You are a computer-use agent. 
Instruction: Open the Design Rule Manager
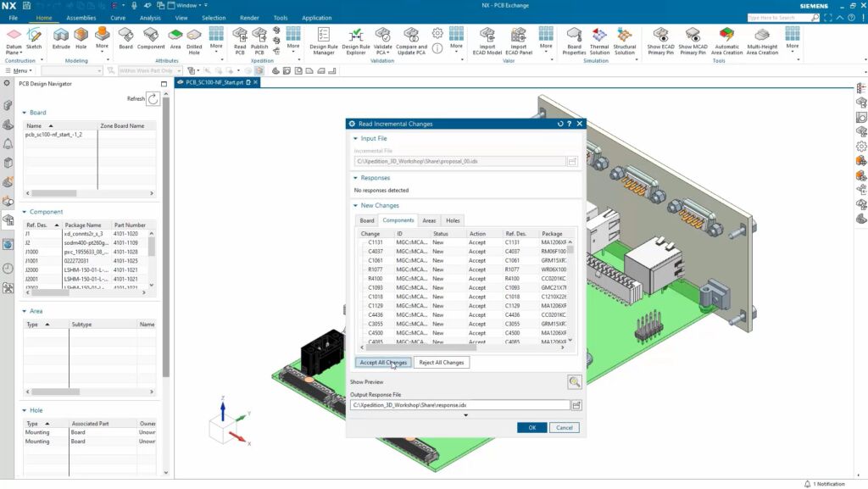323,42
